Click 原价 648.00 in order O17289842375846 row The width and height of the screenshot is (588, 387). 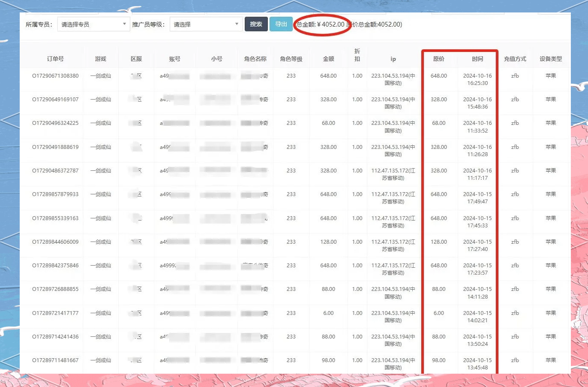click(438, 266)
